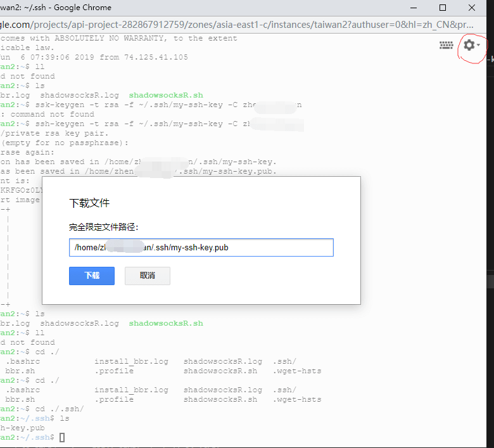Select the Chrome address bar URL
494x448 pixels.
tap(241, 24)
